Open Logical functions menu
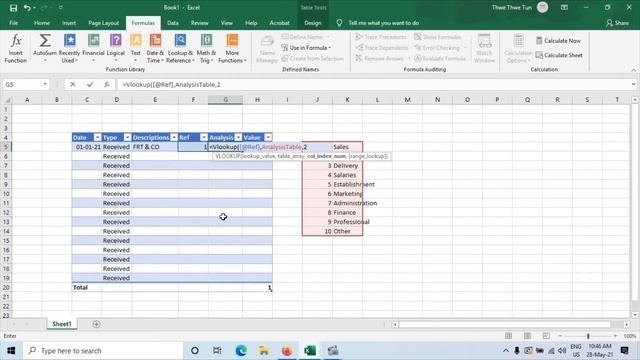This screenshot has height=360, width=640. point(116,49)
